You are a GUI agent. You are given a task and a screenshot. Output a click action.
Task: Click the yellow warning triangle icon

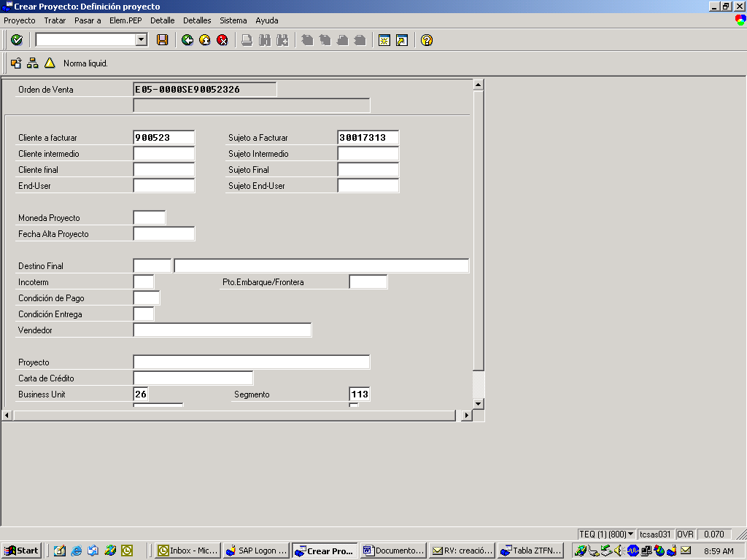pyautogui.click(x=50, y=63)
